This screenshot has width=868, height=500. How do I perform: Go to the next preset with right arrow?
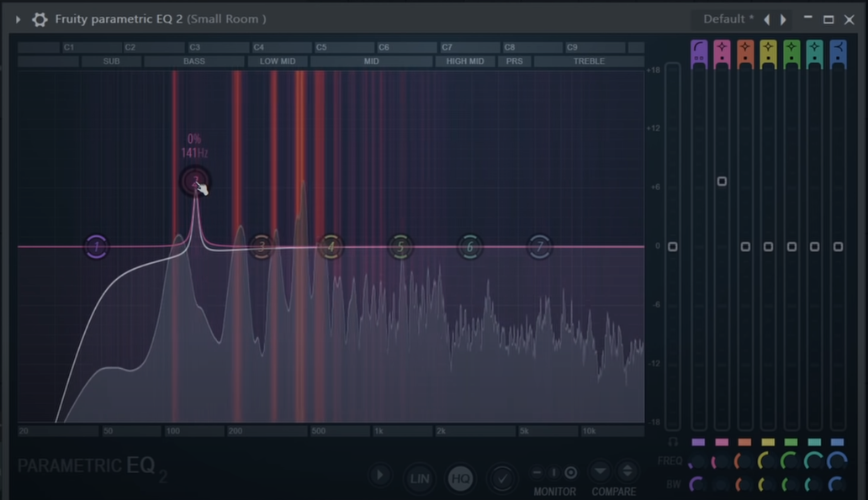click(784, 19)
